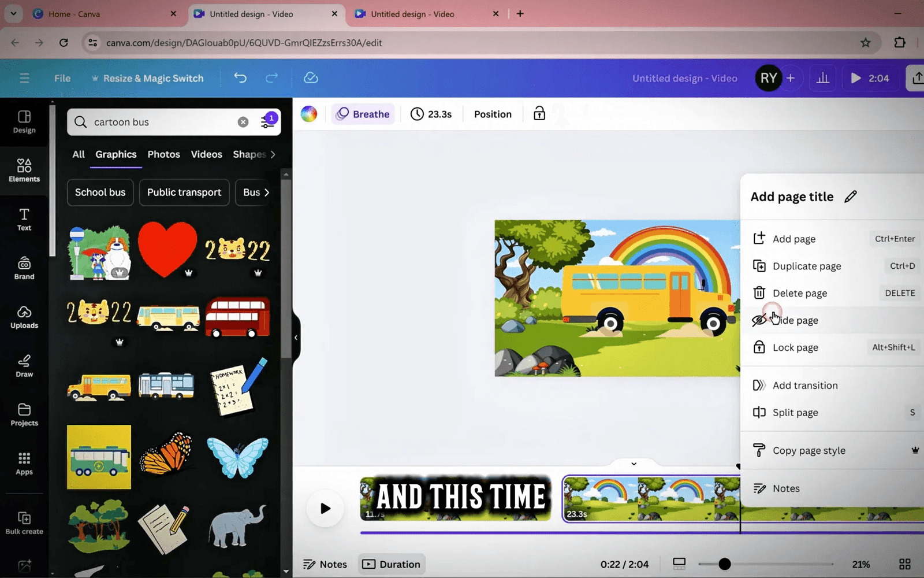The height and width of the screenshot is (578, 924).
Task: Filter by School bus chip
Action: point(100,192)
